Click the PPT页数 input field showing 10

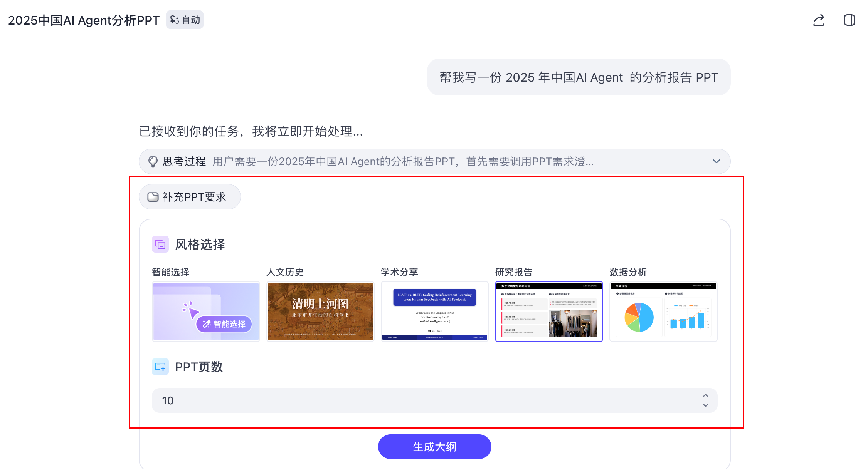pyautogui.click(x=435, y=400)
